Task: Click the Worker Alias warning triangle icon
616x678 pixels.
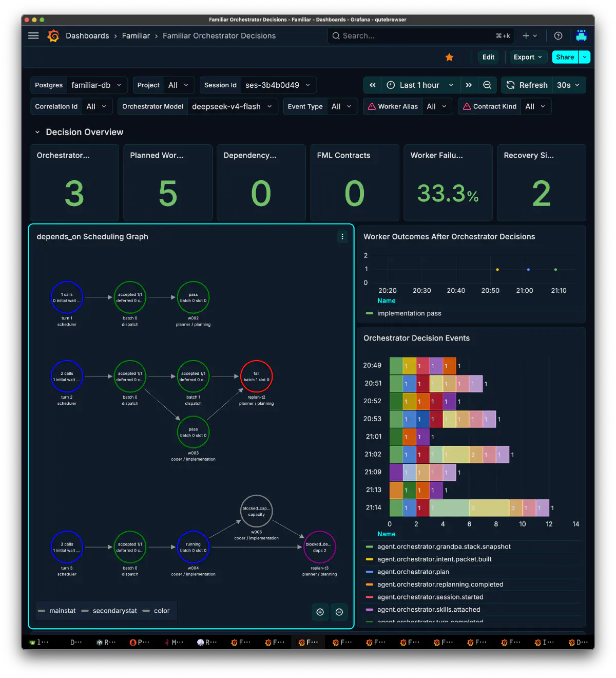Action: click(x=372, y=106)
